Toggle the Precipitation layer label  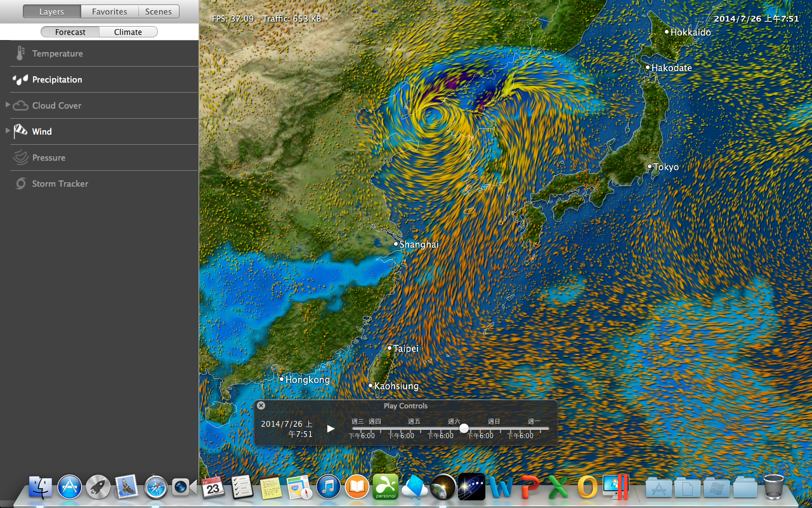(57, 80)
